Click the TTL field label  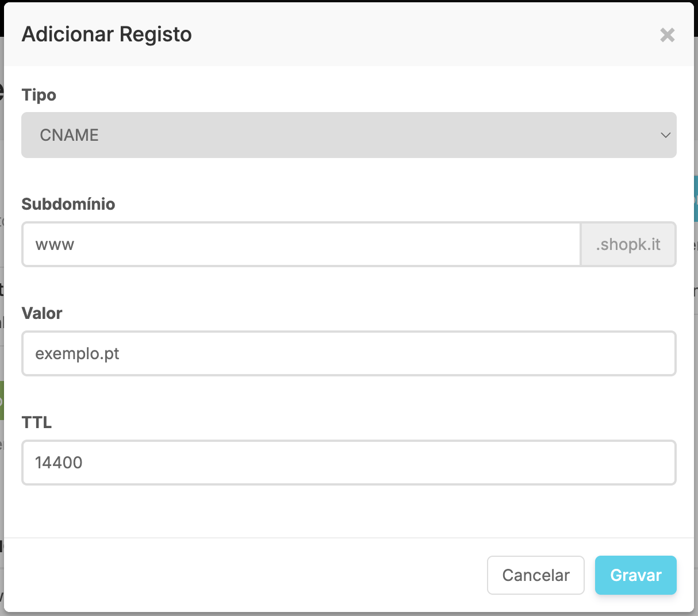point(36,422)
